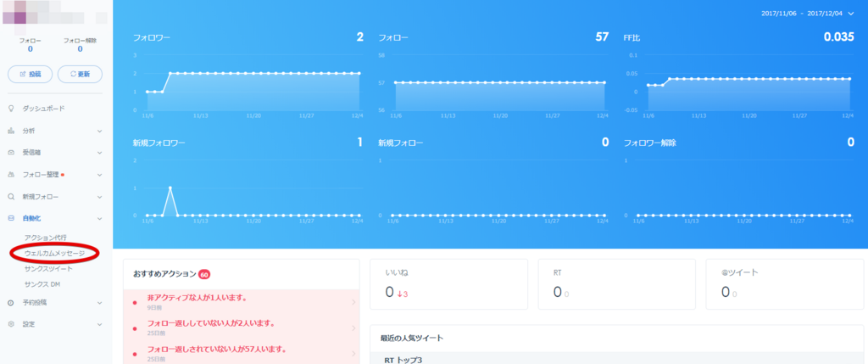The image size is (868, 364).
Task: Select 予約投稿 menu item
Action: pos(34,303)
